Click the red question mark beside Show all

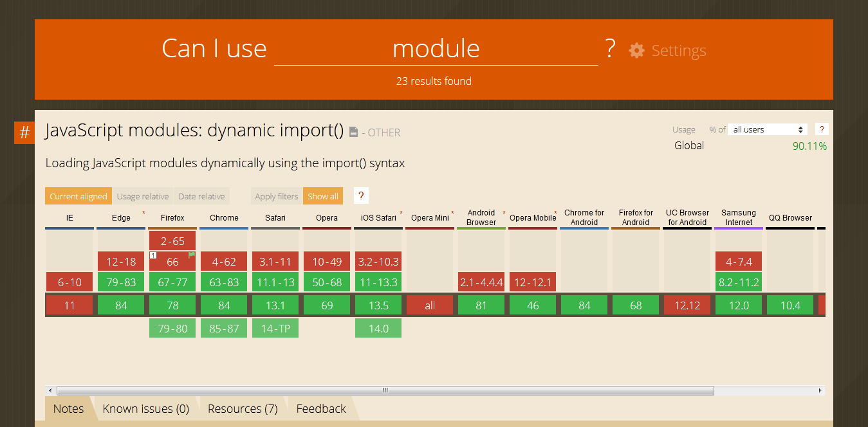[x=361, y=196]
